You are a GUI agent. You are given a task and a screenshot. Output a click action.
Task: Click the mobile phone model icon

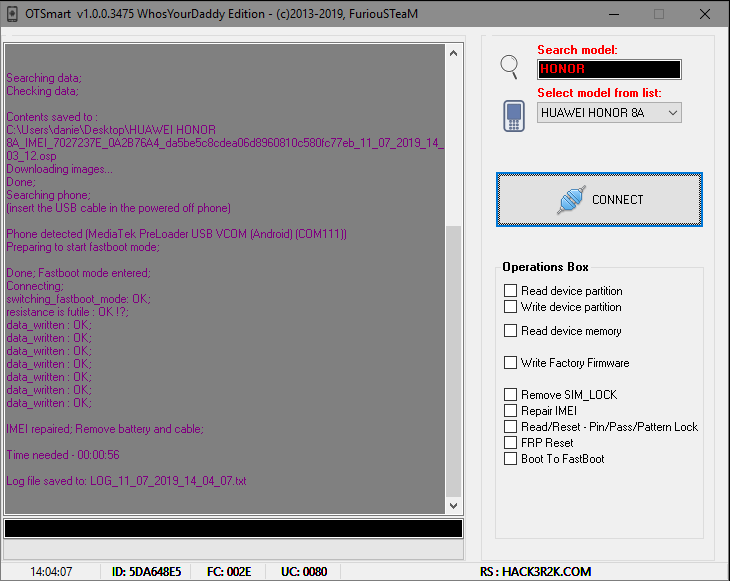pyautogui.click(x=514, y=116)
